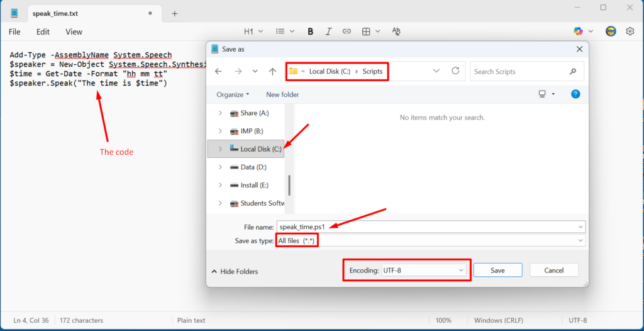
Task: Click 172 characters in status bar
Action: (x=81, y=320)
